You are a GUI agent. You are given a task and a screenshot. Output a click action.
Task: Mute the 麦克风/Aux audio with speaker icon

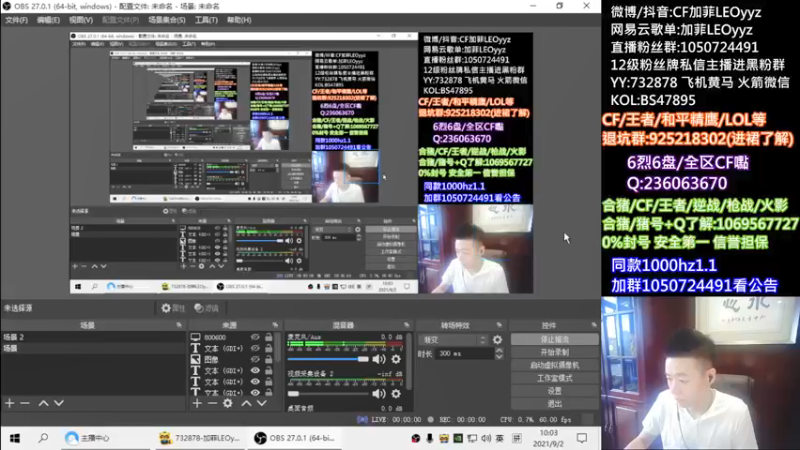tap(379, 359)
